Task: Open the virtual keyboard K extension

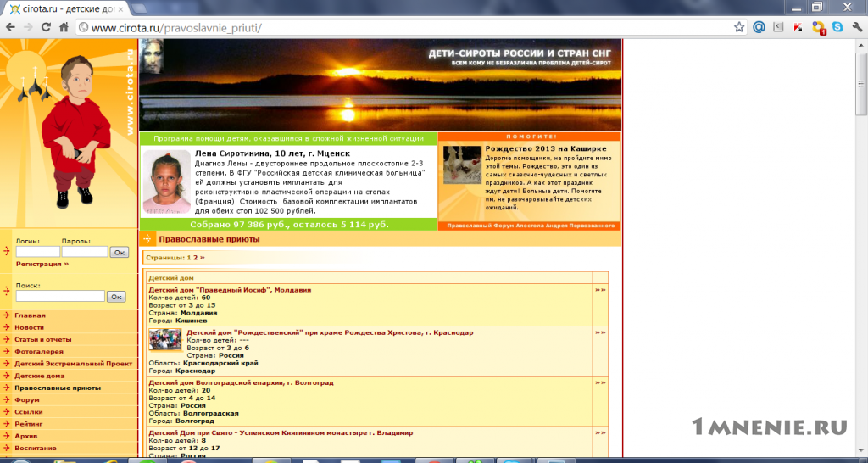Action: pos(778,27)
